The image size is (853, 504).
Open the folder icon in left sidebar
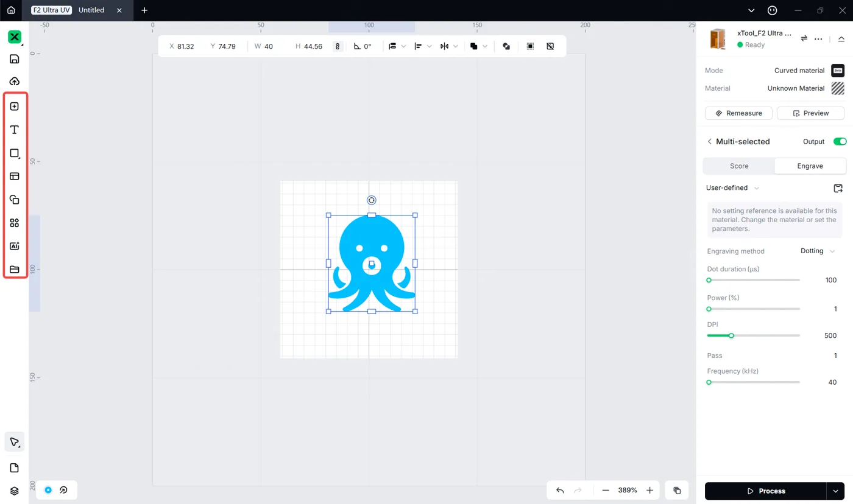pos(15,269)
